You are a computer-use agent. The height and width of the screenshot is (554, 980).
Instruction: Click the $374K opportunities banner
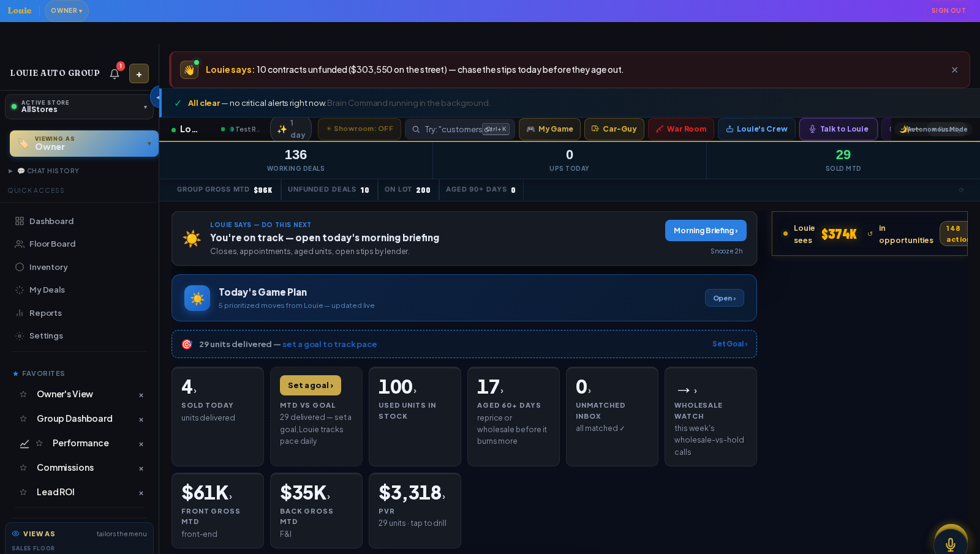point(870,234)
